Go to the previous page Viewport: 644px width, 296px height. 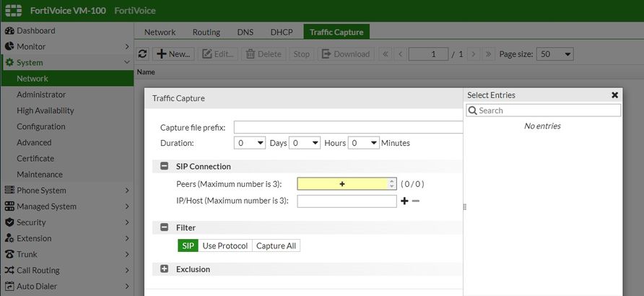(x=400, y=53)
